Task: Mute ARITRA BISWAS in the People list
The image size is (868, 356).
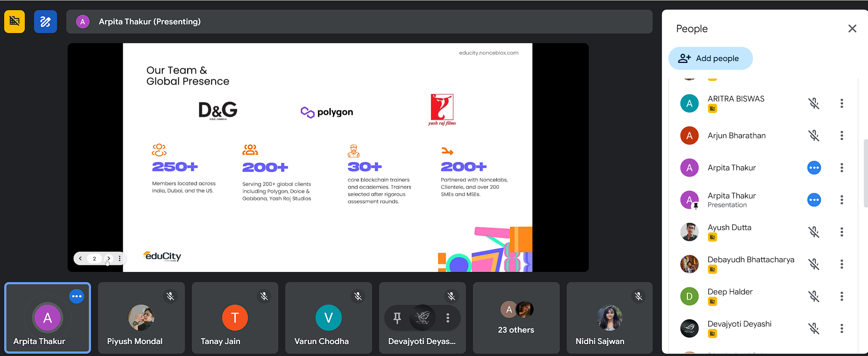Action: (x=814, y=103)
